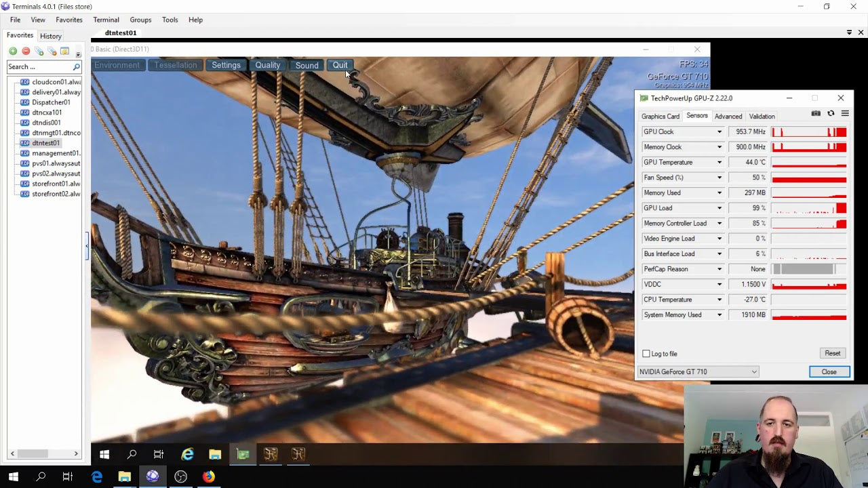Click the Terminals app taskbar icon
868x488 pixels.
coord(153,476)
